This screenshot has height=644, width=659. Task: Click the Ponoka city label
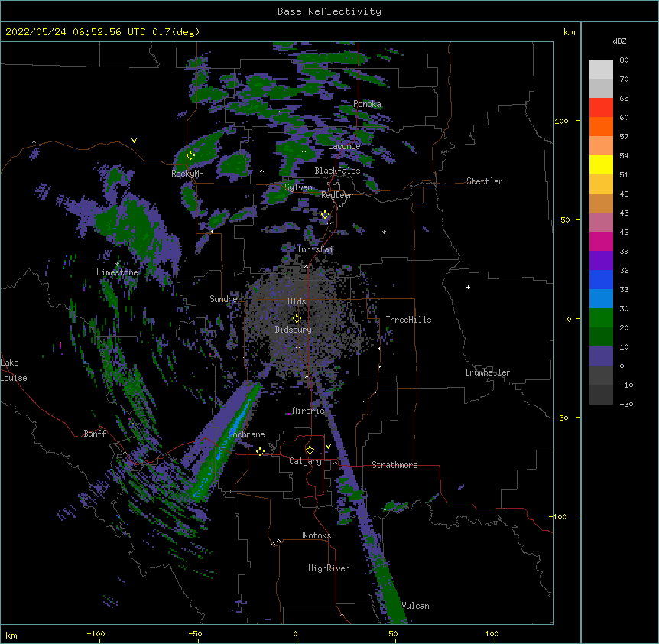click(x=367, y=104)
